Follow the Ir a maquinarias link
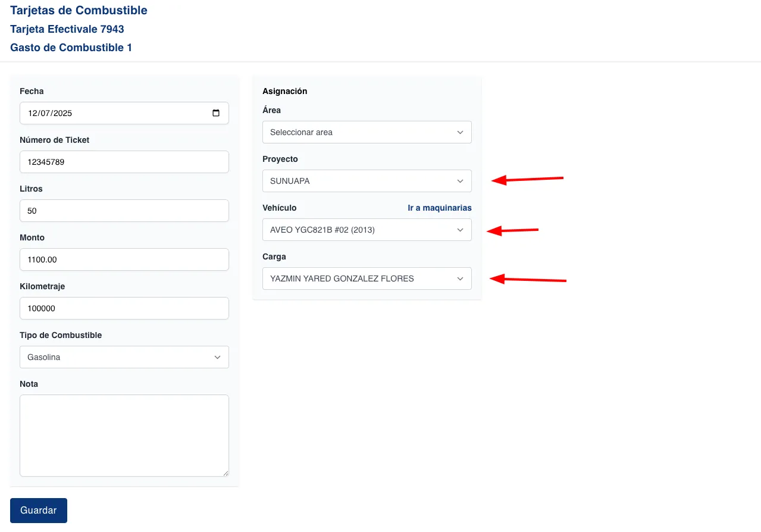The height and width of the screenshot is (532, 761). pos(439,208)
